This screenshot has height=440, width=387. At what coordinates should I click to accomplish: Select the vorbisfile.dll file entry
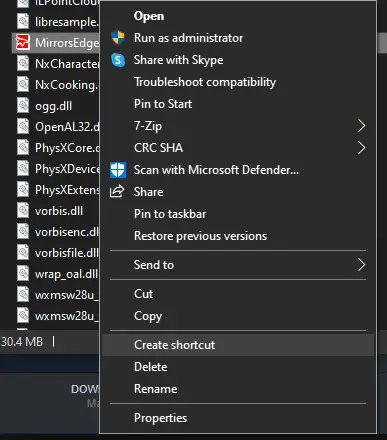pos(57,253)
